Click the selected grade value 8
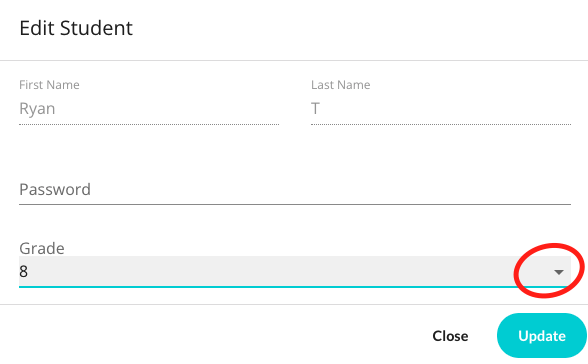Screen dimensions: 588x364 tap(23, 271)
